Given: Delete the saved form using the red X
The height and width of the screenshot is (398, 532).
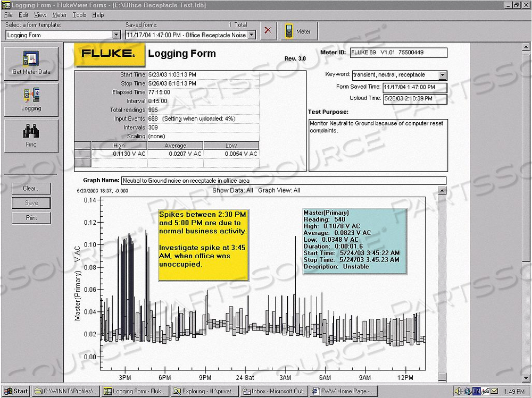Looking at the screenshot, I should coord(268,31).
